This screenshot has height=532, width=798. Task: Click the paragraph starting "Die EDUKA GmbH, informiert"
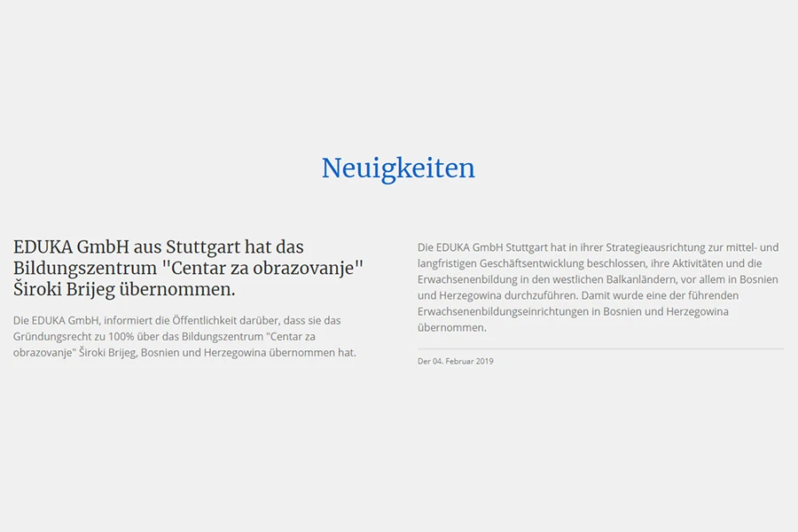[184, 337]
